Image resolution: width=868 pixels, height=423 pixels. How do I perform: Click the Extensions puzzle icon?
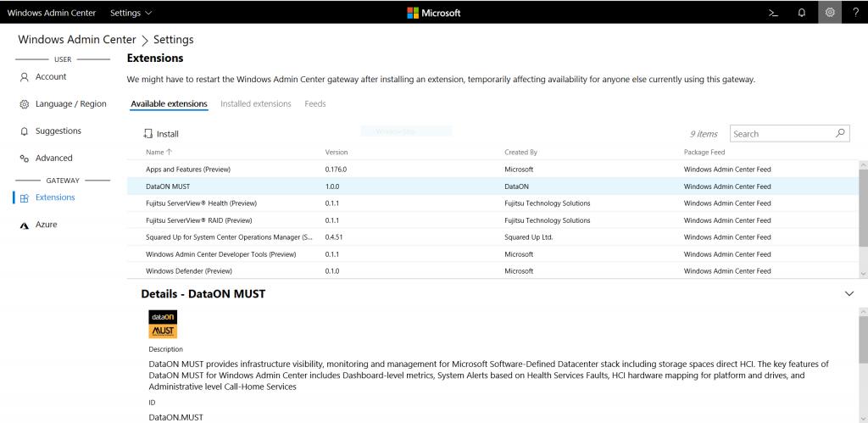(24, 198)
